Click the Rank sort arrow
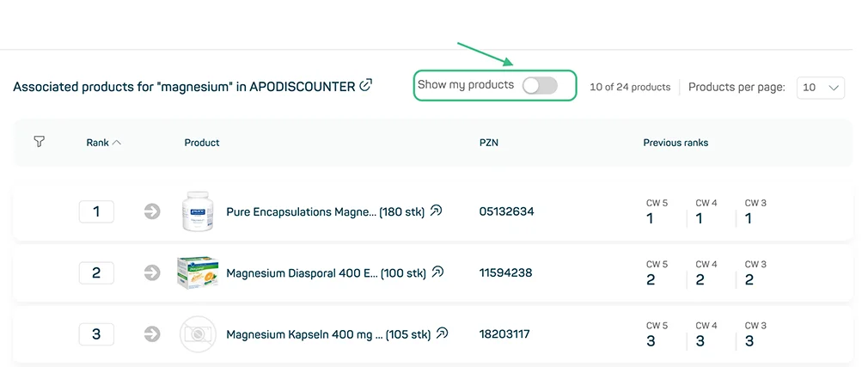 pos(116,143)
